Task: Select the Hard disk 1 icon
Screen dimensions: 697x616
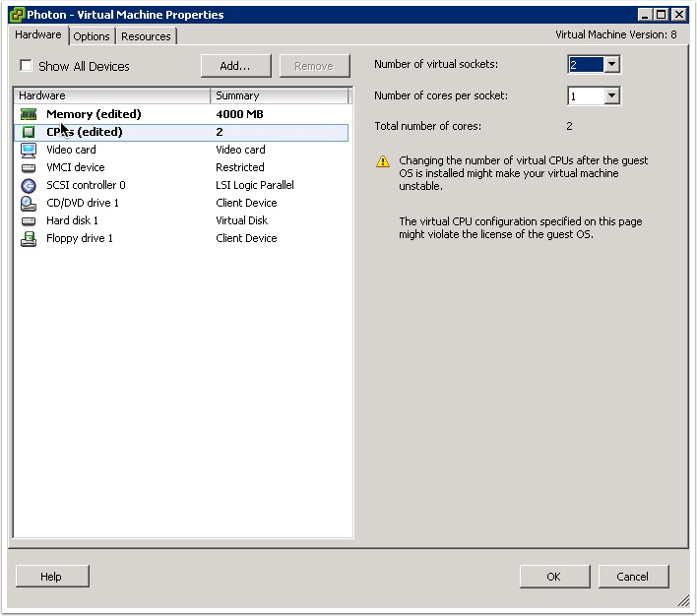Action: 29,220
